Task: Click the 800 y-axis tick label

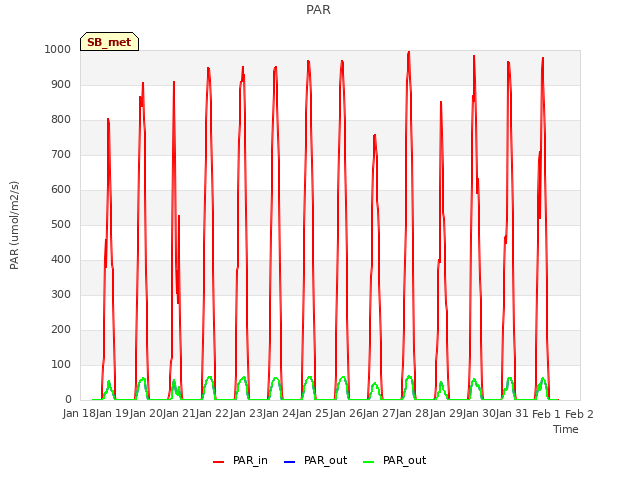Action: [x=61, y=120]
